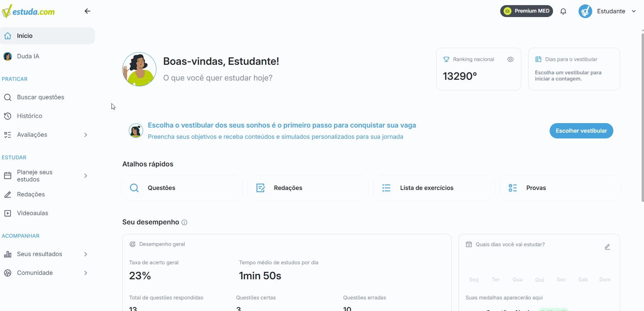
Task: Click the info icon beside Seu desempenho
Action: pyautogui.click(x=184, y=222)
